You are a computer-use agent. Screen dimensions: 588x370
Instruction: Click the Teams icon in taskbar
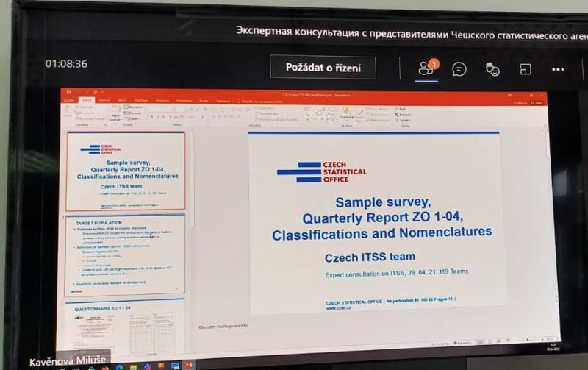click(x=147, y=366)
